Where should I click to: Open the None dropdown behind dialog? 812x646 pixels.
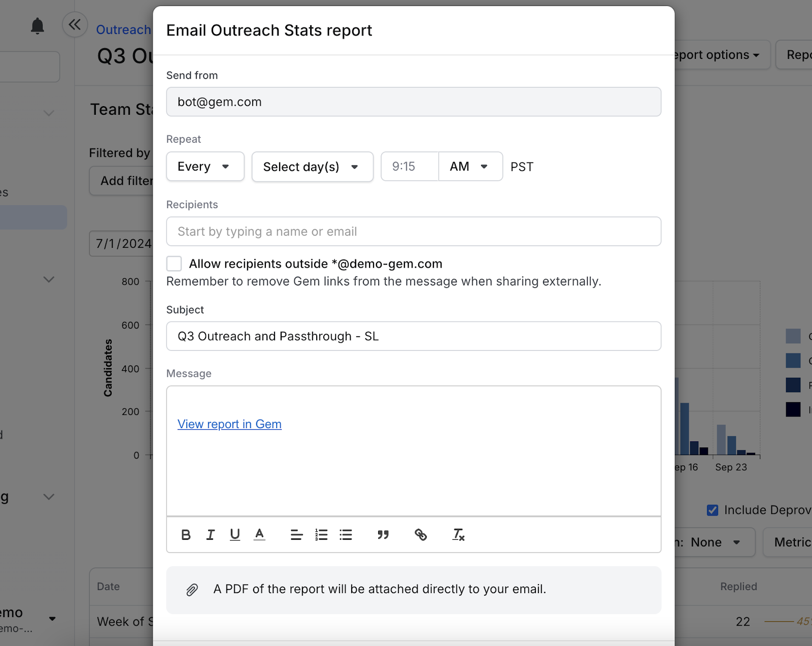point(715,542)
